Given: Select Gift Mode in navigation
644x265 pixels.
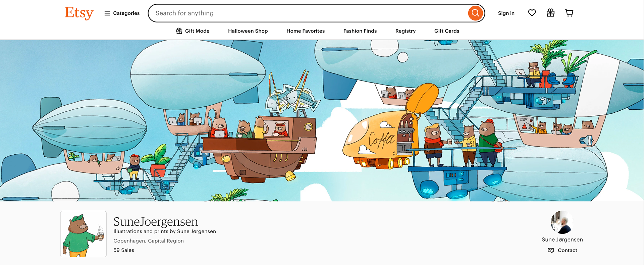Looking at the screenshot, I should (193, 31).
